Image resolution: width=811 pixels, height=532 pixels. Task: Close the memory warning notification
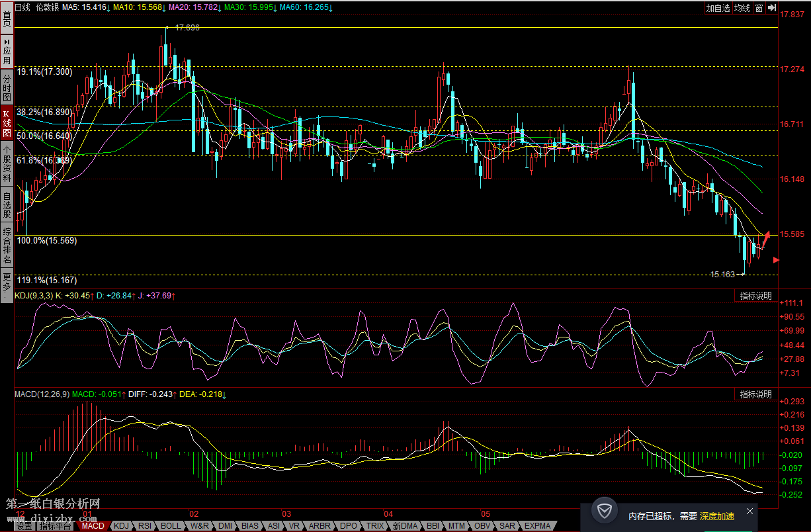(x=749, y=511)
